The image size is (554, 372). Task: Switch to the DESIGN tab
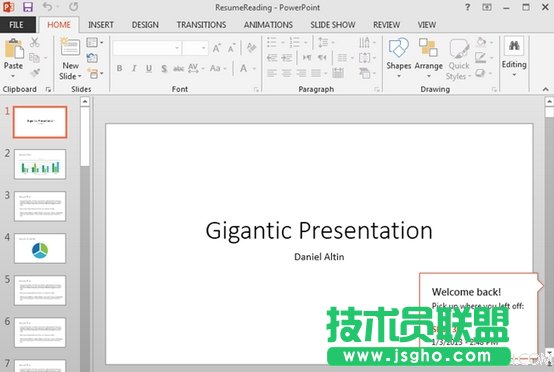145,25
